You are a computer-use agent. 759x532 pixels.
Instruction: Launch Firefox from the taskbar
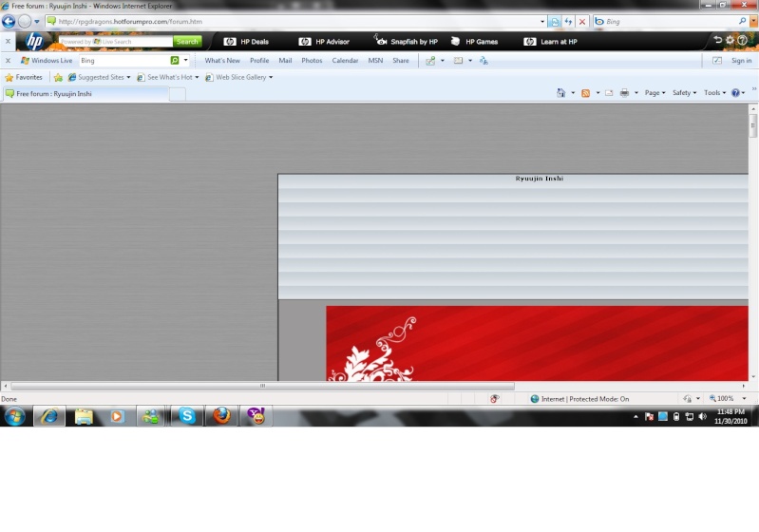(x=222, y=416)
